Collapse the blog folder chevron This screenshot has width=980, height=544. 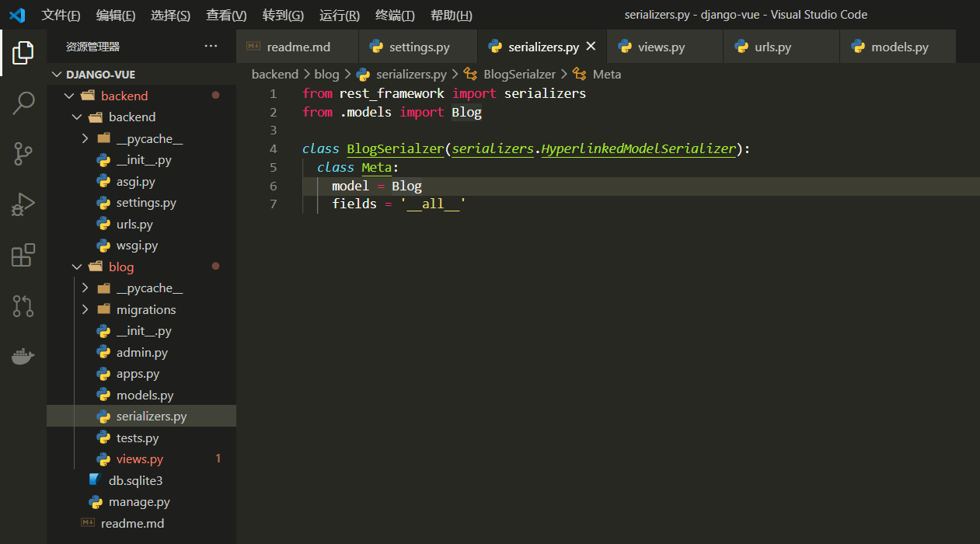(x=77, y=267)
